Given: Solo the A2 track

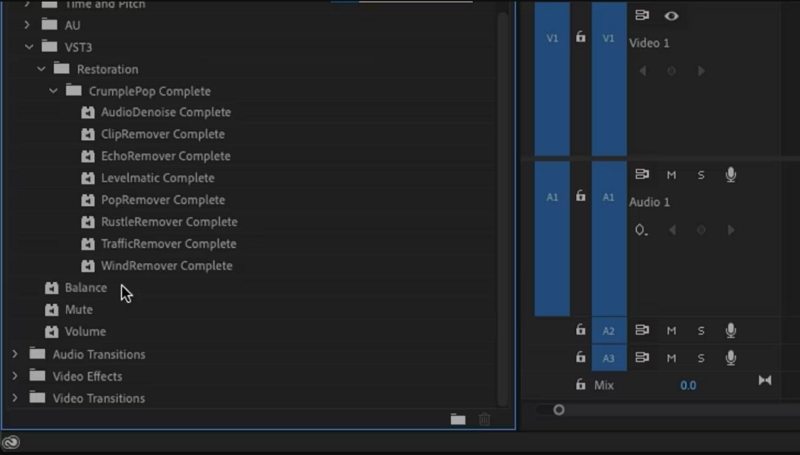Looking at the screenshot, I should pos(701,331).
